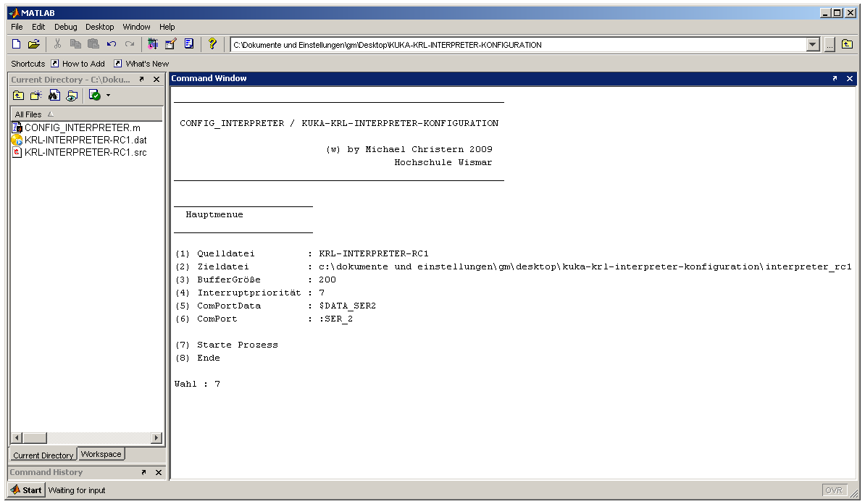The height and width of the screenshot is (504, 865).
Task: Open MATLAB Help via the question mark icon
Action: click(x=212, y=43)
